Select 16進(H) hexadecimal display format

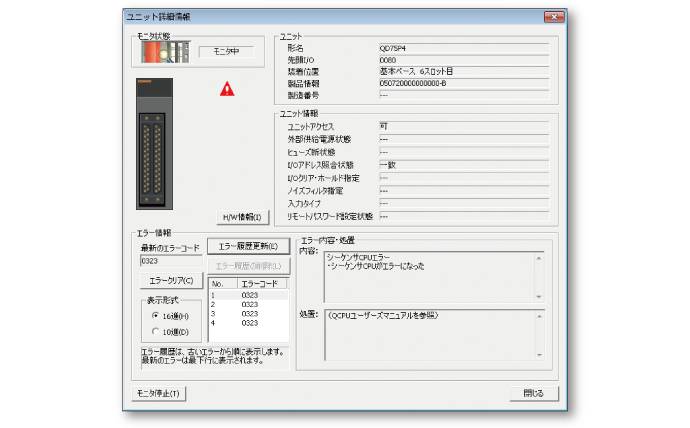coord(155,315)
